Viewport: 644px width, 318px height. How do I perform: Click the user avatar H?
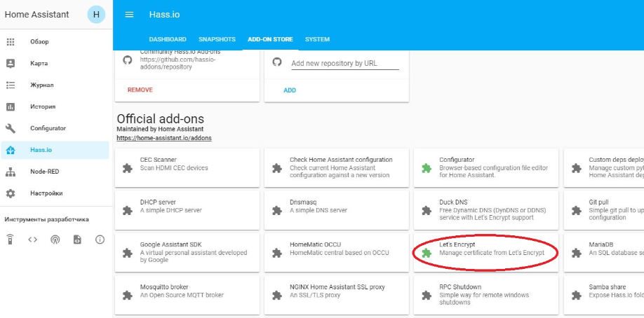tap(96, 15)
